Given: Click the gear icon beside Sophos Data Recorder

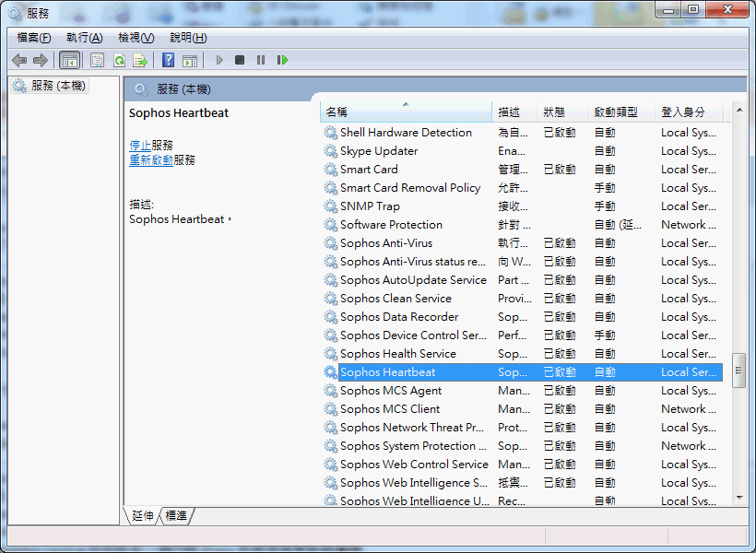Looking at the screenshot, I should (x=330, y=317).
